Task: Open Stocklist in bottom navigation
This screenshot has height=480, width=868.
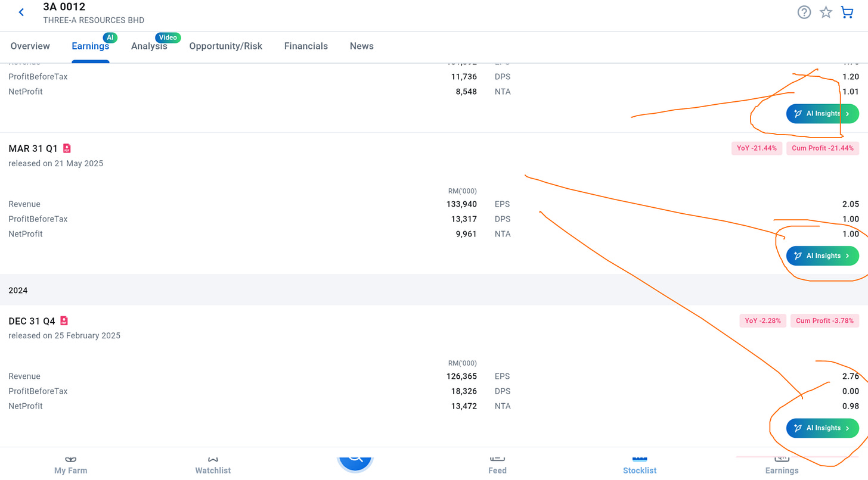Action: point(640,466)
